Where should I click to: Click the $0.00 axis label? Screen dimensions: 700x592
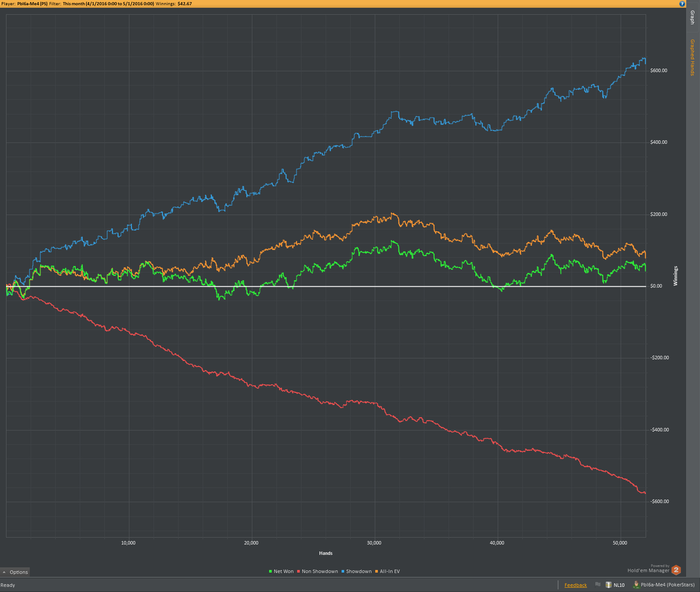[656, 286]
